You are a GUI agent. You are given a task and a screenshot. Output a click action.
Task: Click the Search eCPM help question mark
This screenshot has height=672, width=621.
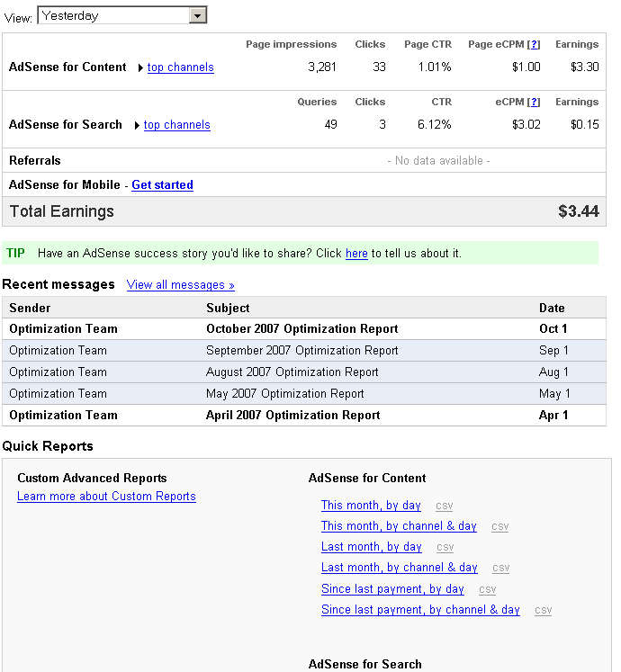click(534, 102)
